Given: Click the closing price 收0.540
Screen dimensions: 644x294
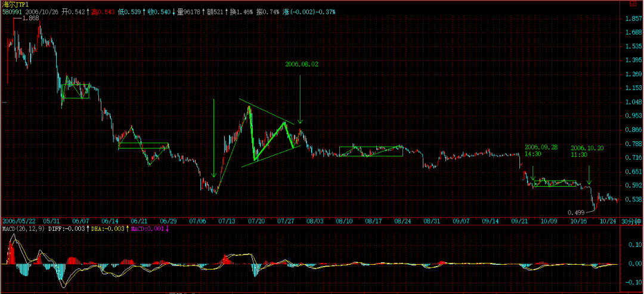Looking at the screenshot, I should click(159, 12).
